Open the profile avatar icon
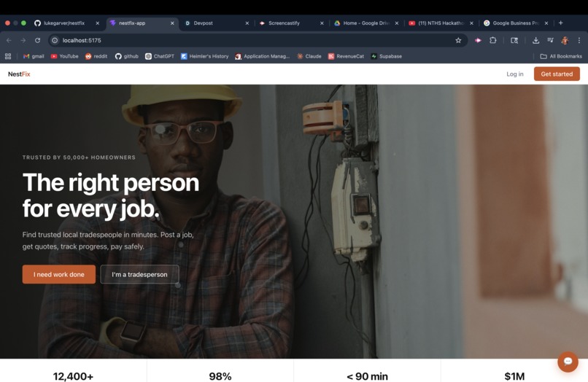The image size is (588, 382). pos(565,41)
